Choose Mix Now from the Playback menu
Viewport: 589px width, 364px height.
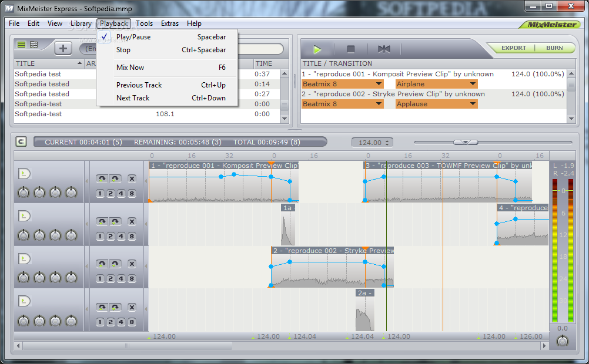(x=167, y=68)
